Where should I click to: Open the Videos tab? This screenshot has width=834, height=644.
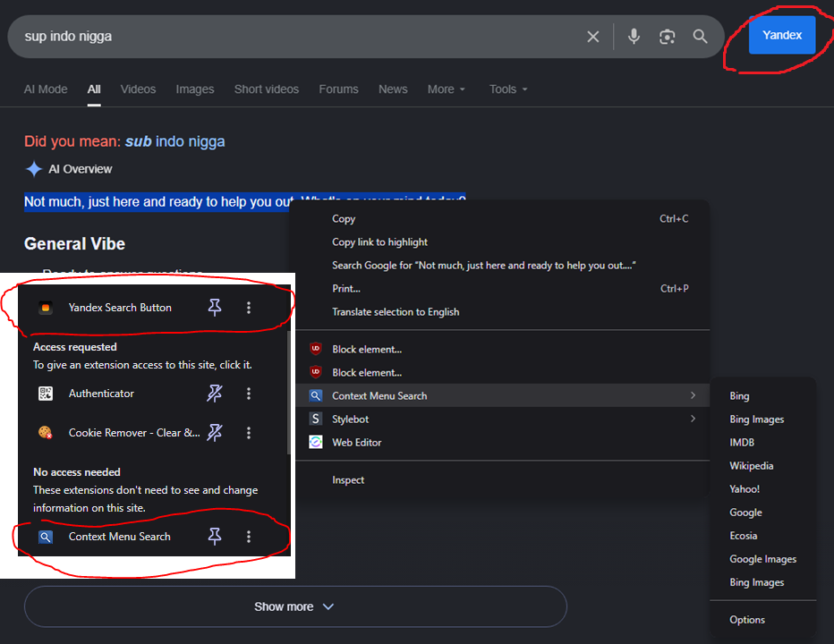[x=139, y=89]
